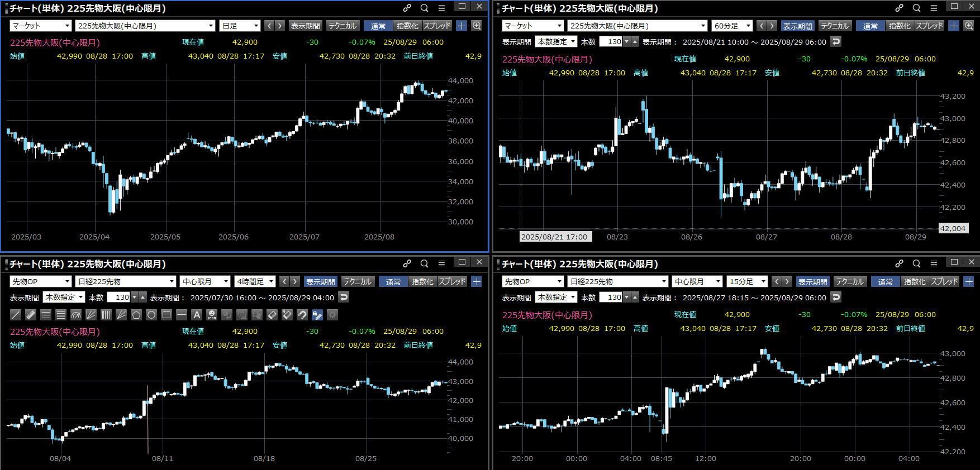Image resolution: width=980 pixels, height=470 pixels.
Task: Click the eraser tool in drawing toolbar
Action: pos(272,315)
